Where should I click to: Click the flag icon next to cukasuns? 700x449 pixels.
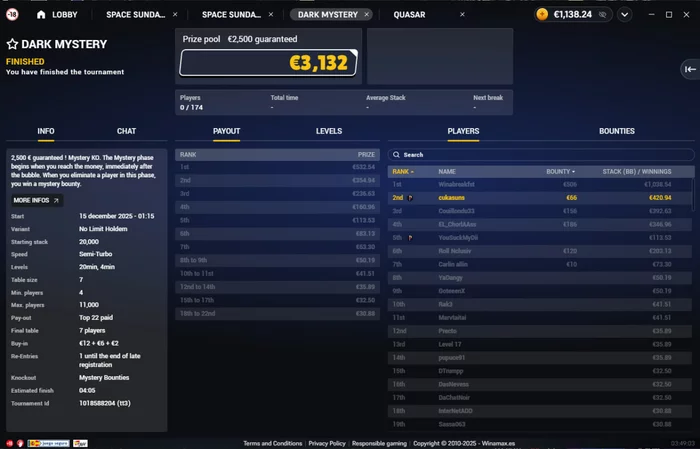pos(410,198)
